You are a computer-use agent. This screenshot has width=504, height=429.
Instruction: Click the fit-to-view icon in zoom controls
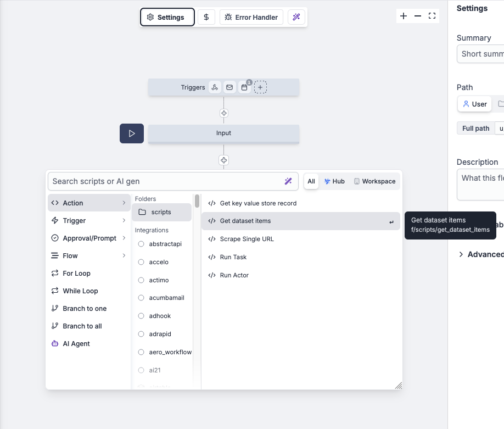click(432, 16)
